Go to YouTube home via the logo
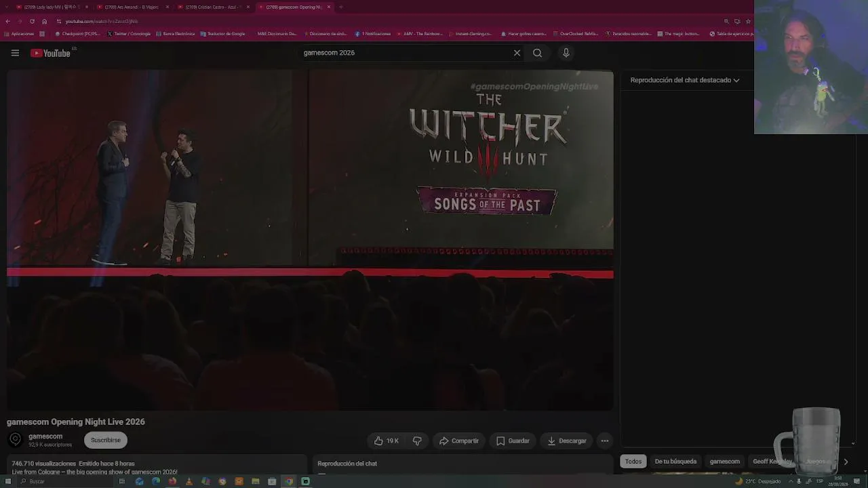868x488 pixels. coord(51,53)
